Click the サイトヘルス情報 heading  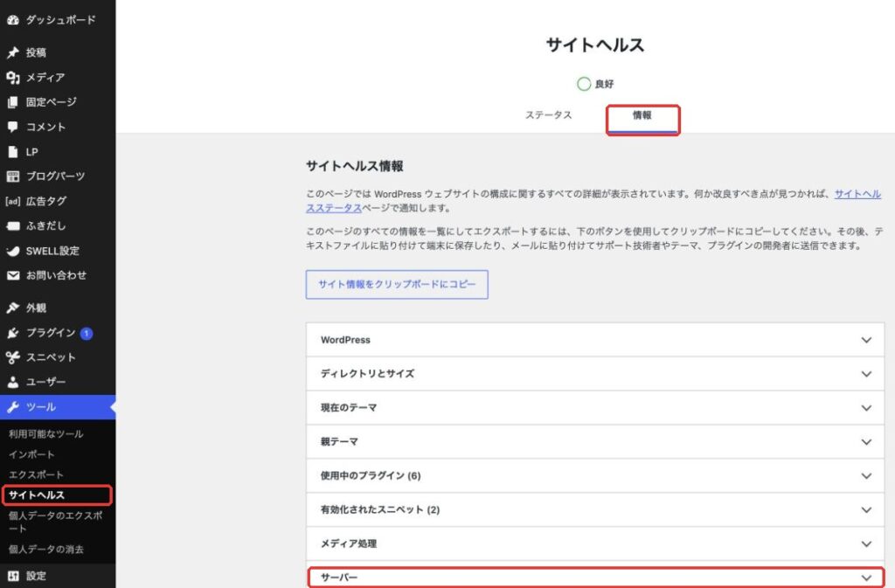[355, 166]
